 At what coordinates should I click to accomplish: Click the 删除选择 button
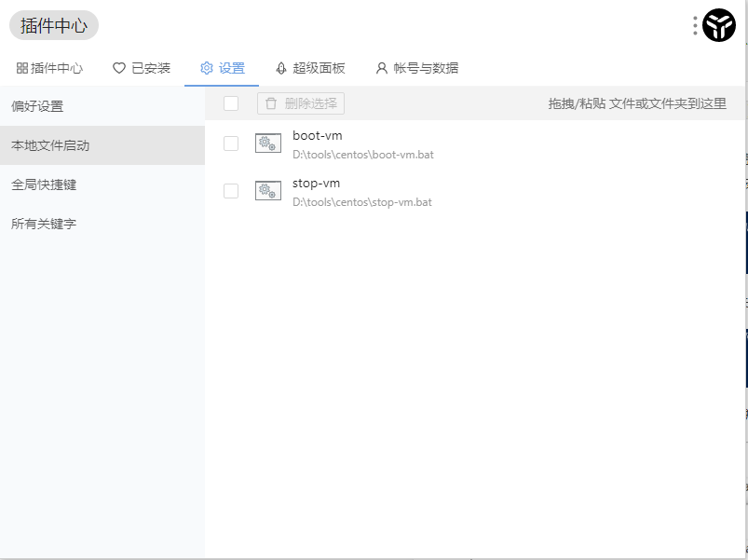coord(301,103)
